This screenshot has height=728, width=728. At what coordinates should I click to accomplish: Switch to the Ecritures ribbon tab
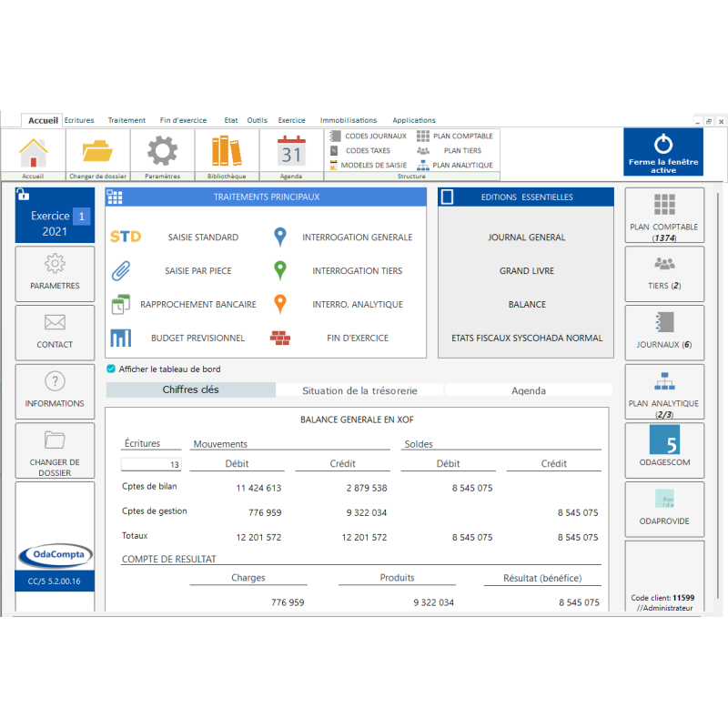click(x=79, y=120)
